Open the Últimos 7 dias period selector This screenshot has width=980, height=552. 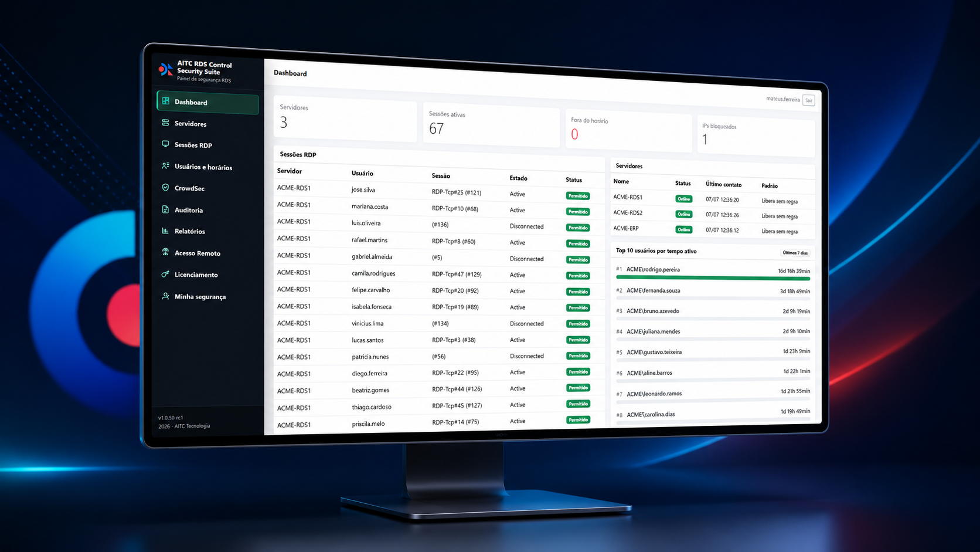point(795,253)
